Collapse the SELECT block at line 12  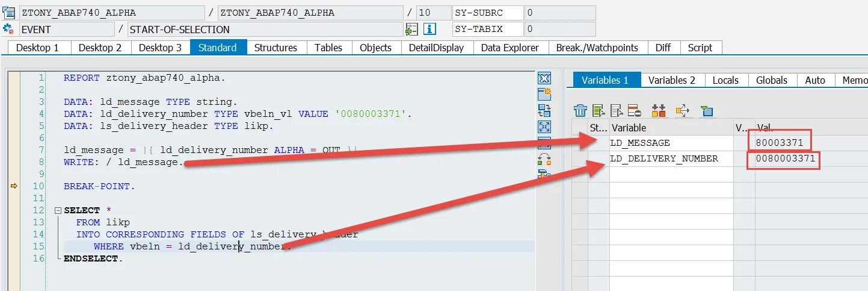[x=58, y=210]
